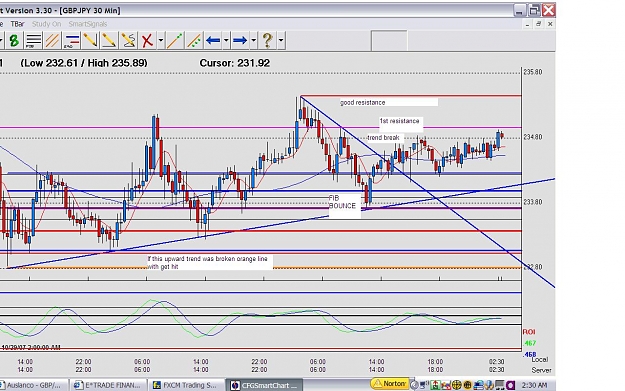Click the question mark help icon
Viewport: 625px width, 391px height.
[x=267, y=40]
